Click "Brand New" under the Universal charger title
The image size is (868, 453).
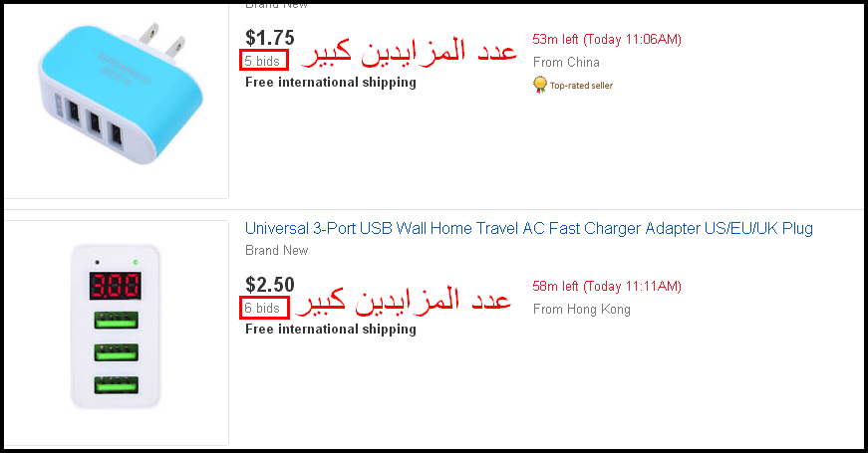click(277, 251)
